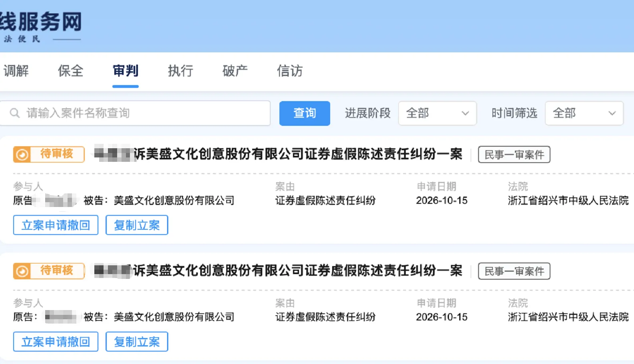Click 复制立案 in the second case
The image size is (634, 364).
[137, 342]
